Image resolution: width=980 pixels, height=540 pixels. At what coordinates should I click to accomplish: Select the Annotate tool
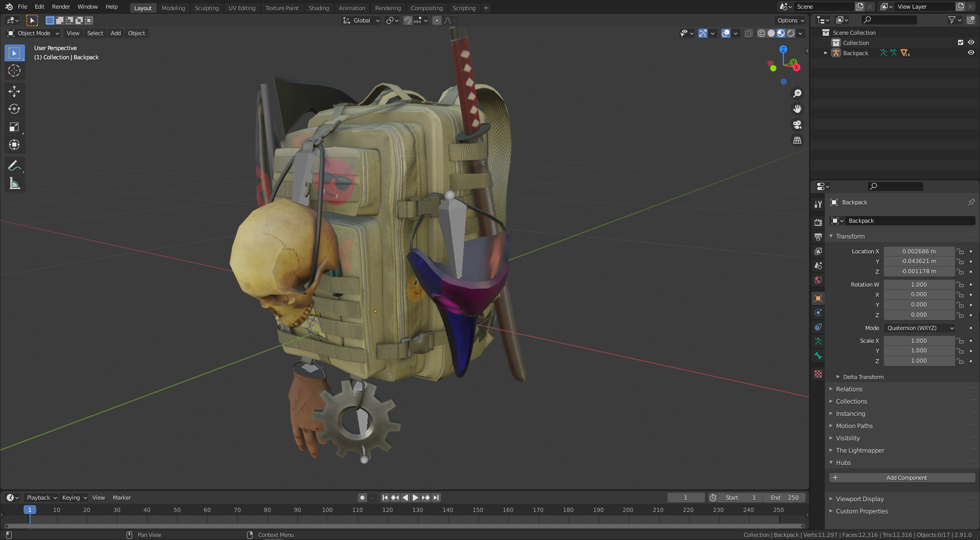pos(14,165)
